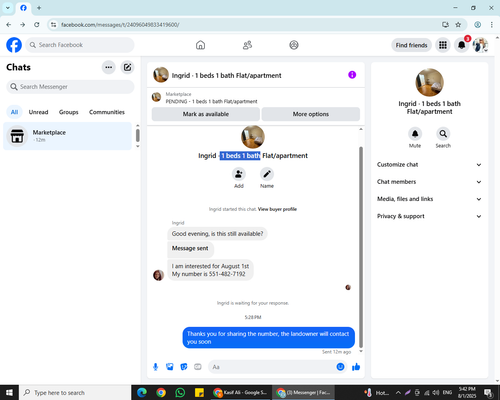Select the All chats filter

(x=14, y=112)
